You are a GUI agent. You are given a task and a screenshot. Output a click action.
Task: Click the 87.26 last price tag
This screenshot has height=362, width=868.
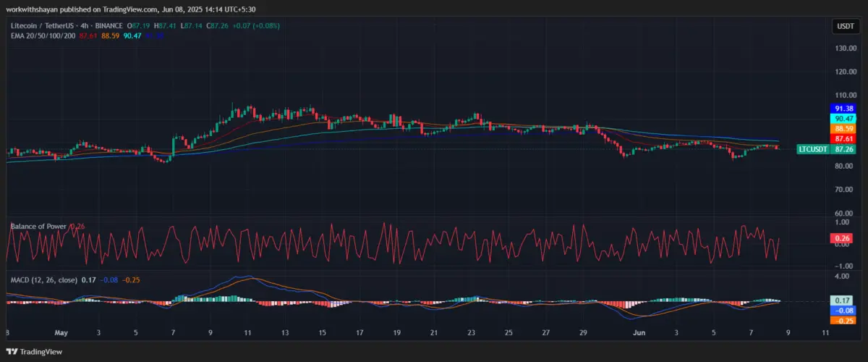[844, 149]
